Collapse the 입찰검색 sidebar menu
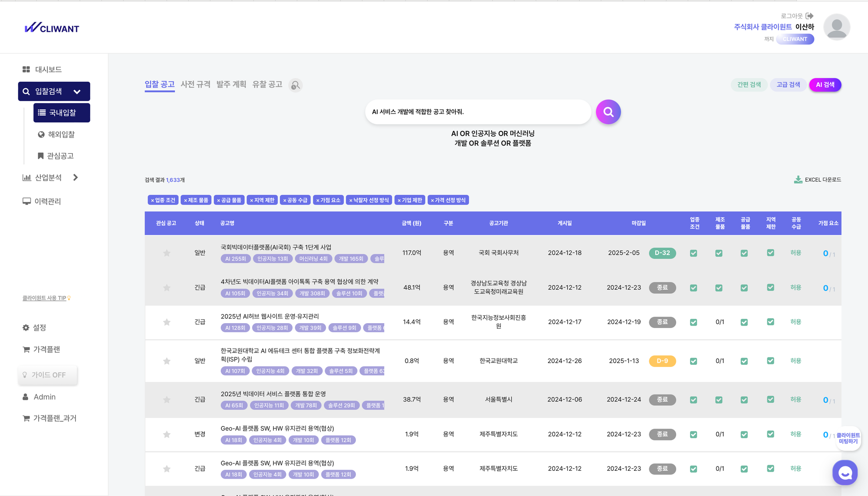 pyautogui.click(x=77, y=92)
